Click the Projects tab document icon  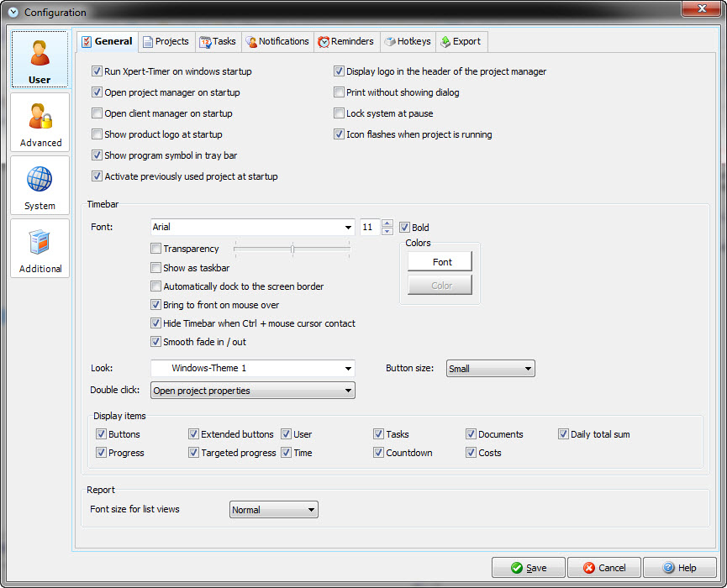(x=148, y=42)
